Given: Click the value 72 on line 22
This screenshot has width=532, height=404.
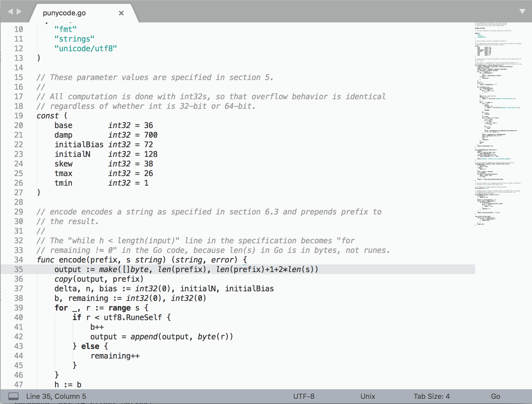Looking at the screenshot, I should [149, 145].
